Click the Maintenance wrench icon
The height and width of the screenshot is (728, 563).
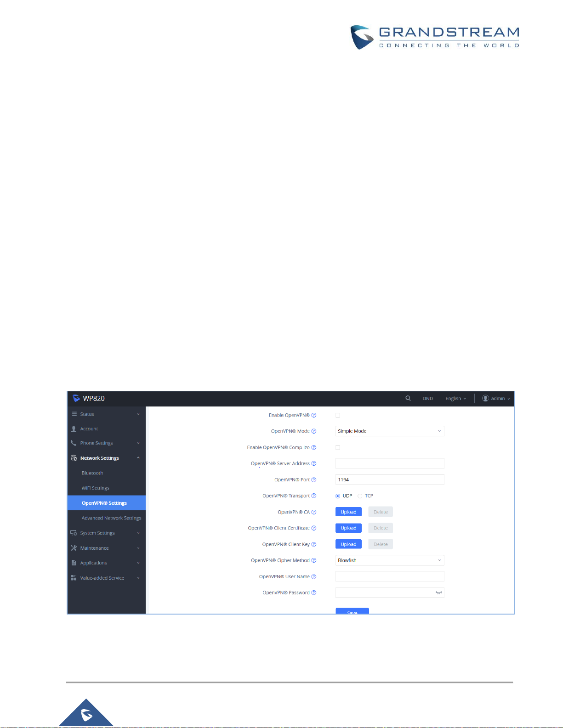[74, 548]
